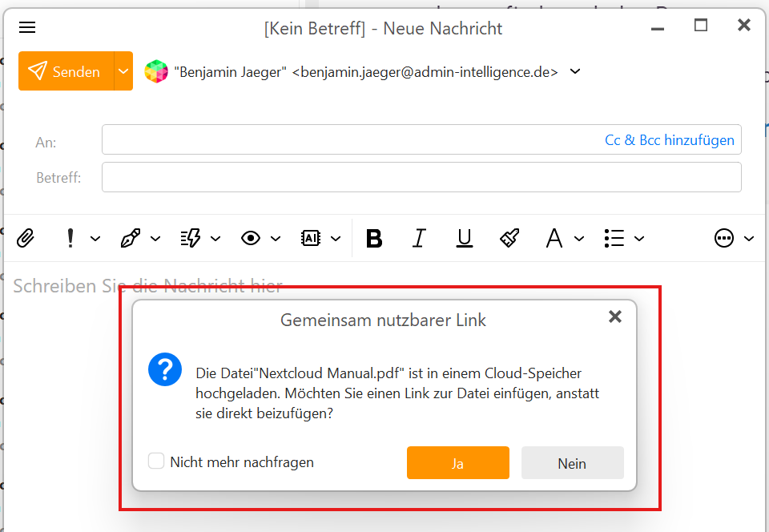The width and height of the screenshot is (769, 532).
Task: Click the read-tracking eye icon
Action: 251,238
